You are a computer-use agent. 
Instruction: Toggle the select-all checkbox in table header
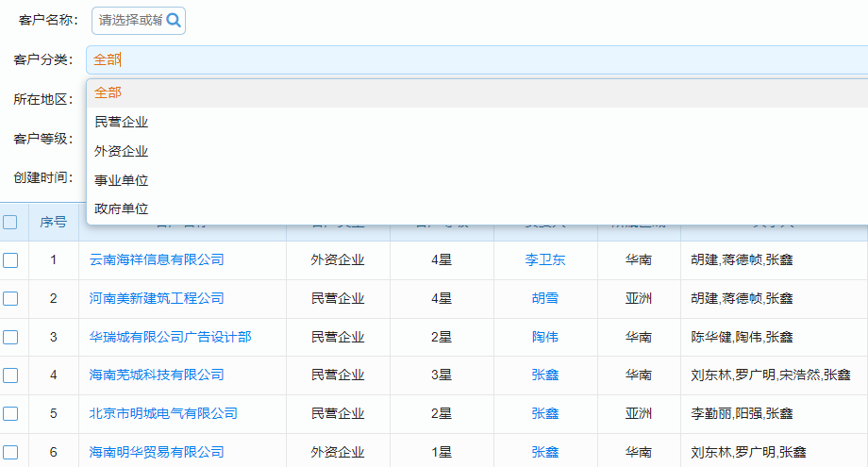[x=10, y=223]
